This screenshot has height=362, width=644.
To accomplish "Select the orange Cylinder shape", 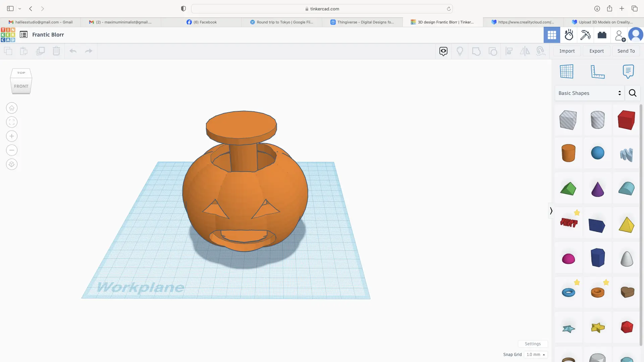I will coord(568,153).
